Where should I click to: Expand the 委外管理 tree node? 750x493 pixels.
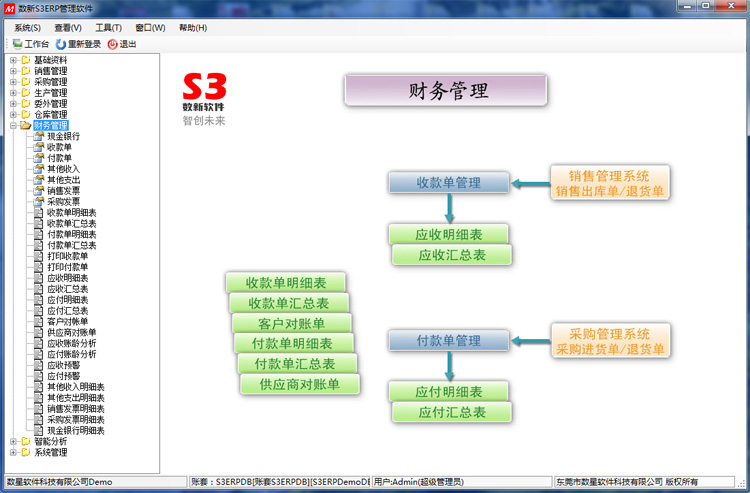(13, 104)
